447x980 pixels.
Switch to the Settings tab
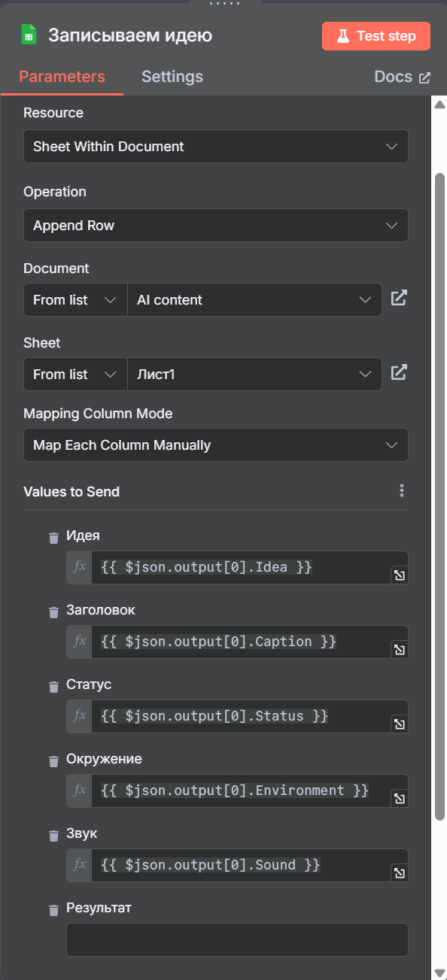(172, 77)
